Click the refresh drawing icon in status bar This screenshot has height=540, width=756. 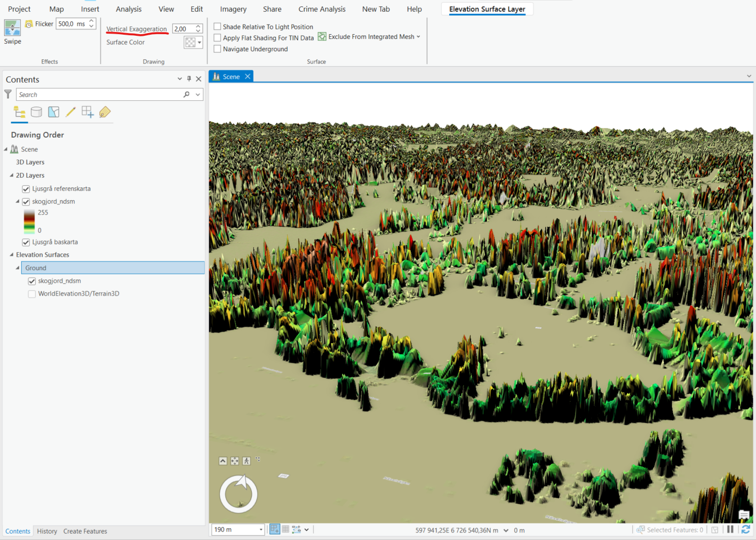(x=745, y=529)
